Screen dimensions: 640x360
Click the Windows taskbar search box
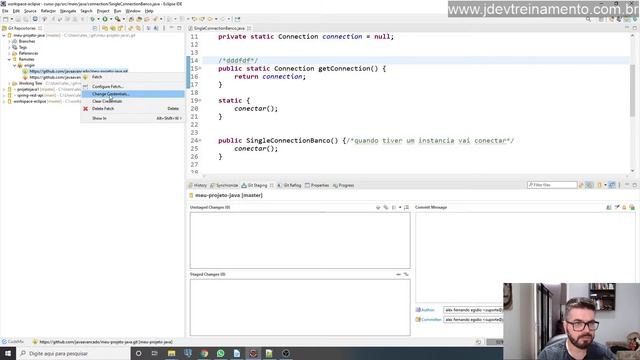pos(73,353)
